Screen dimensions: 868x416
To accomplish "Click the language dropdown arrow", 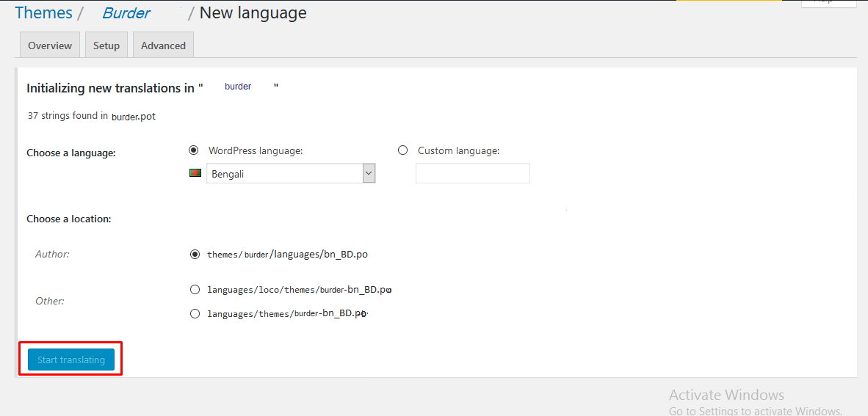I will pos(369,173).
